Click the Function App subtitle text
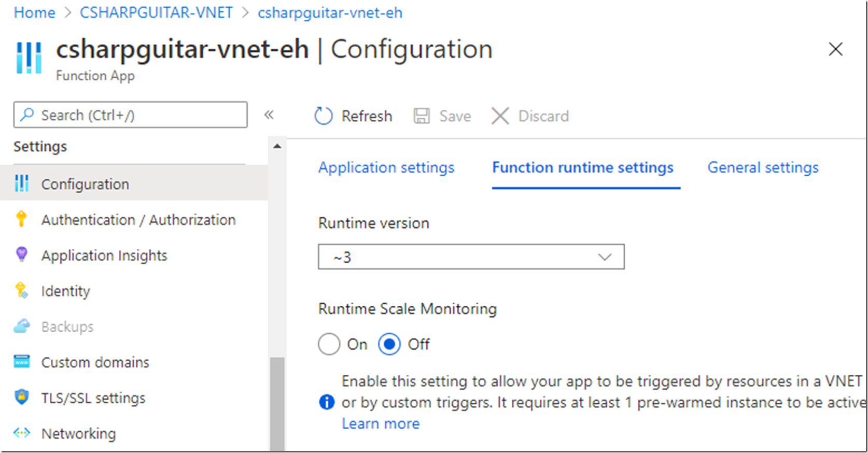Screen dimensions: 868x453 click(x=95, y=76)
